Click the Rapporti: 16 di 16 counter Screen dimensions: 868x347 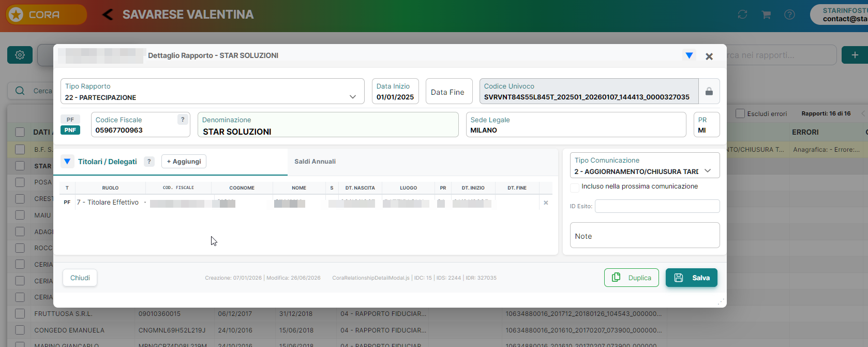(826, 113)
